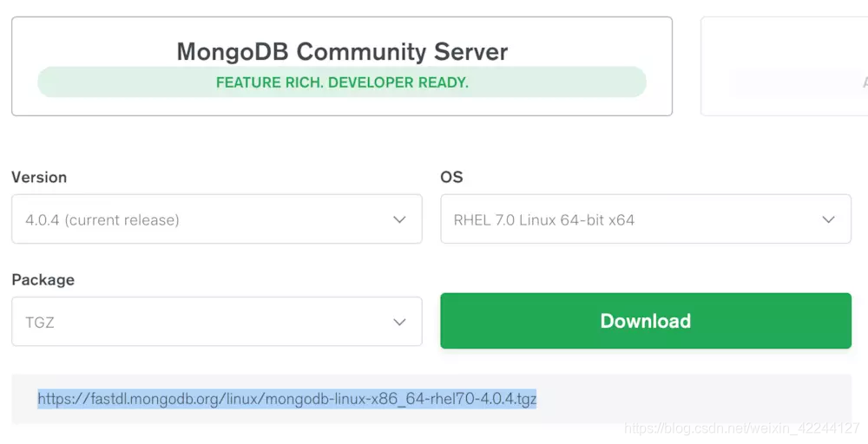Click the OS label
Image resolution: width=868 pixels, height=444 pixels.
pyautogui.click(x=451, y=177)
